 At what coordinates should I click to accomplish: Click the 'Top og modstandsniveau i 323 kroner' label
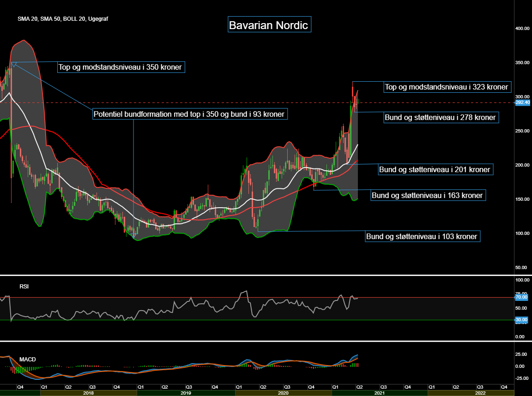447,87
